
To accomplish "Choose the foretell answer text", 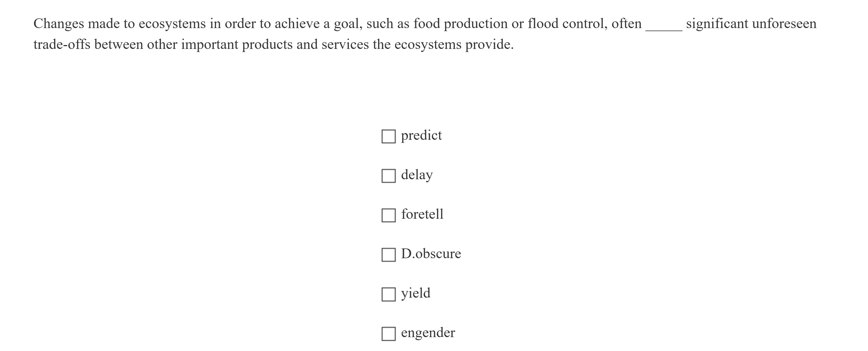I will pyautogui.click(x=422, y=214).
